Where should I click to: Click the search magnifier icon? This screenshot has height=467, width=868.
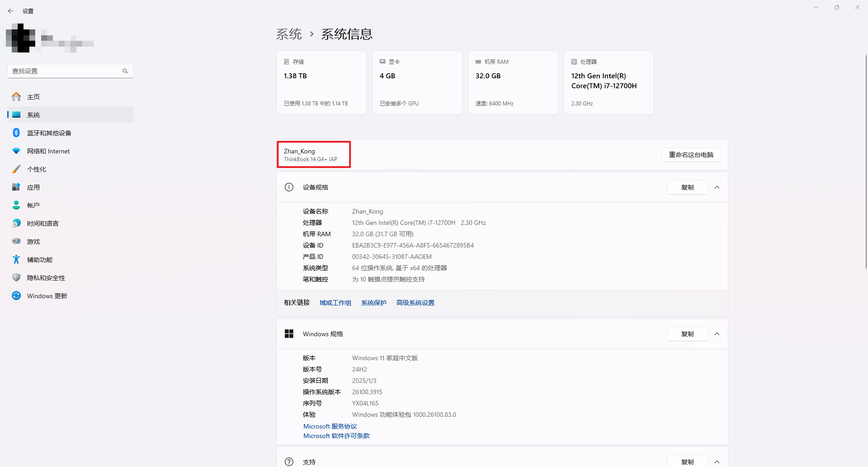point(125,71)
